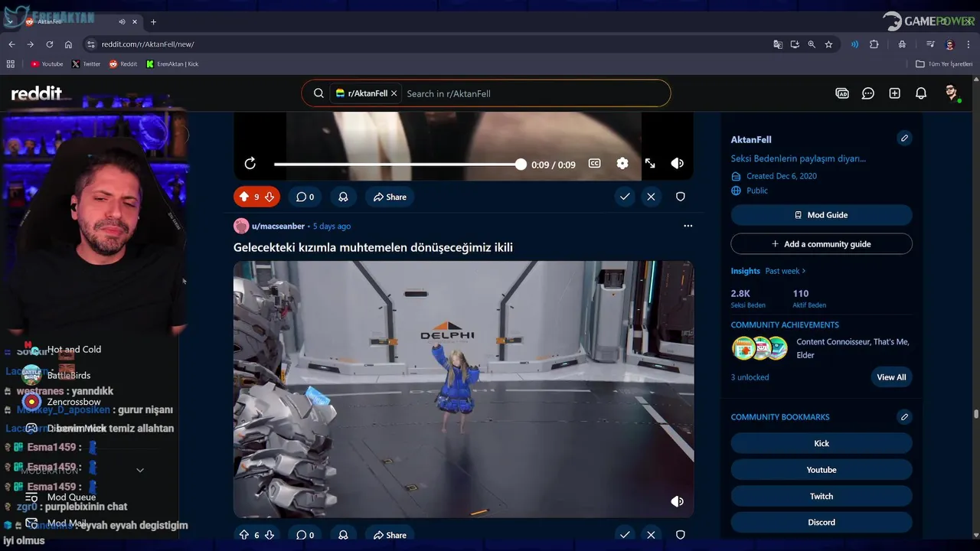The width and height of the screenshot is (980, 551).
Task: Expand Insights Past week chevron
Action: (x=803, y=271)
